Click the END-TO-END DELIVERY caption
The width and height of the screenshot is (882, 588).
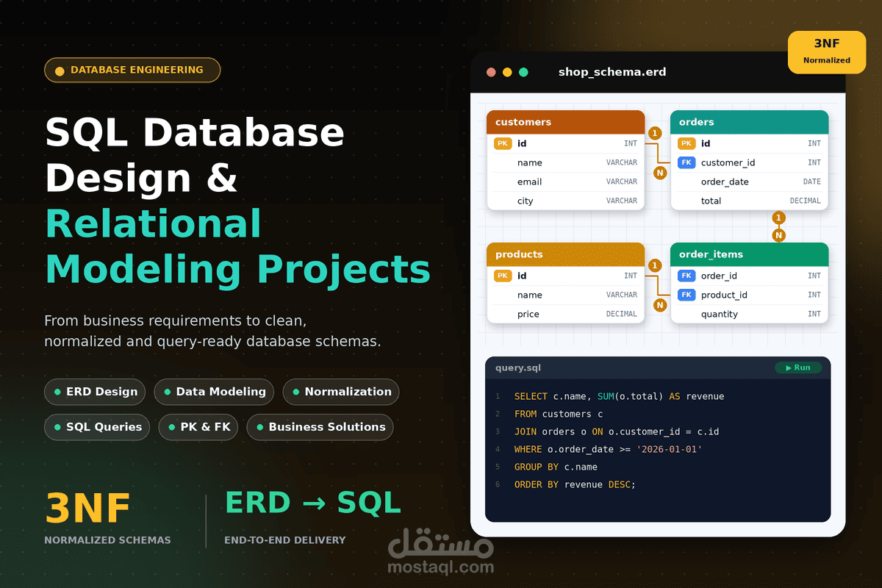(x=285, y=540)
